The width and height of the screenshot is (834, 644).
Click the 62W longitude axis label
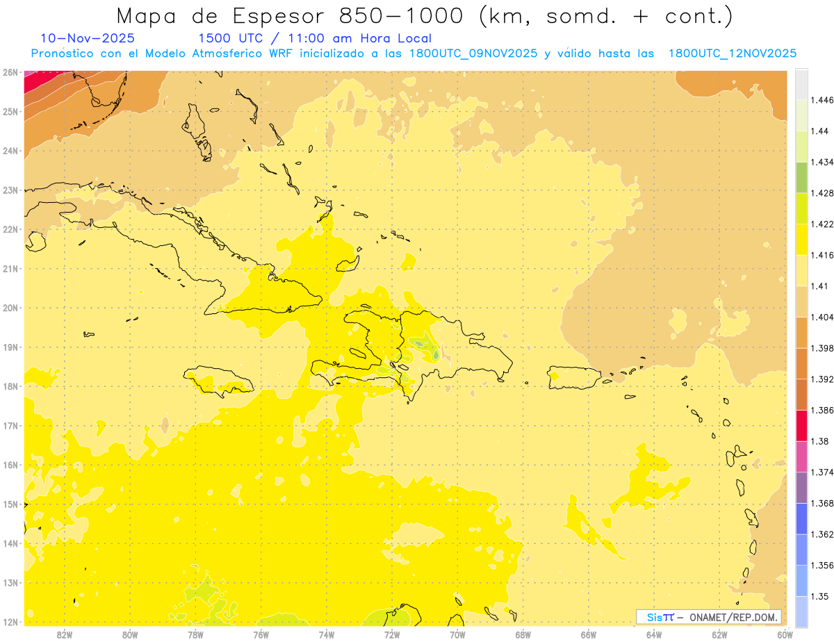click(719, 634)
